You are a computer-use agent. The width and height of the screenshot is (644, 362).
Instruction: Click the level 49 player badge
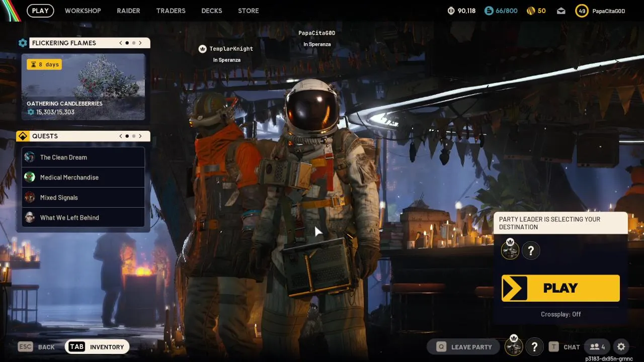[x=582, y=11]
